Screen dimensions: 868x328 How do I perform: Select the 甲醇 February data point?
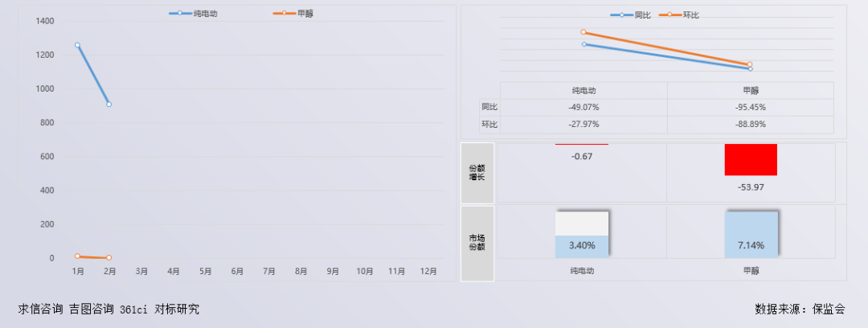coord(108,258)
